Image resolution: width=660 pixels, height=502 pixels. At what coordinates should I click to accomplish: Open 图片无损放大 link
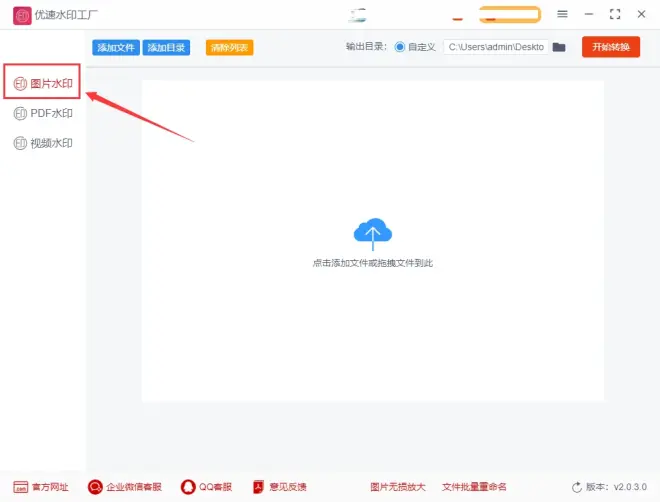(x=397, y=487)
